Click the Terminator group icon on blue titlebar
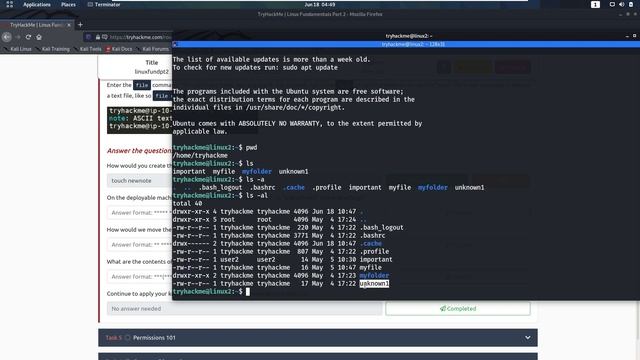The height and width of the screenshot is (360, 640). (x=175, y=44)
